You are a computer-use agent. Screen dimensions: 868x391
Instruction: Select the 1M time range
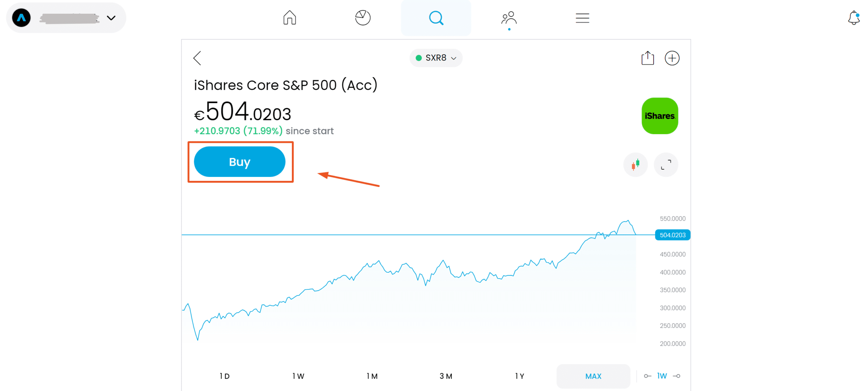[372, 376]
